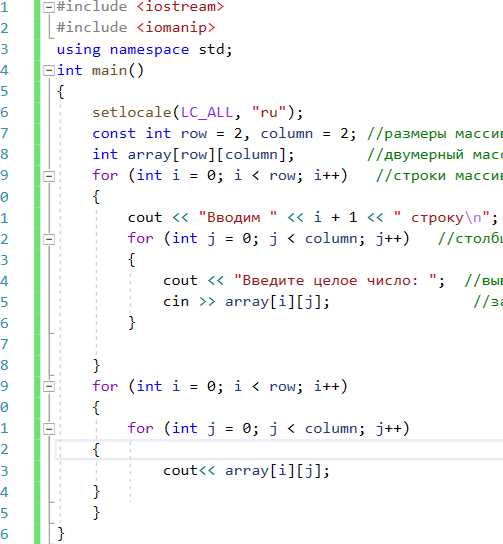Collapse the #include <iostream> block
Screen dimensions: 503x544
point(49,7)
